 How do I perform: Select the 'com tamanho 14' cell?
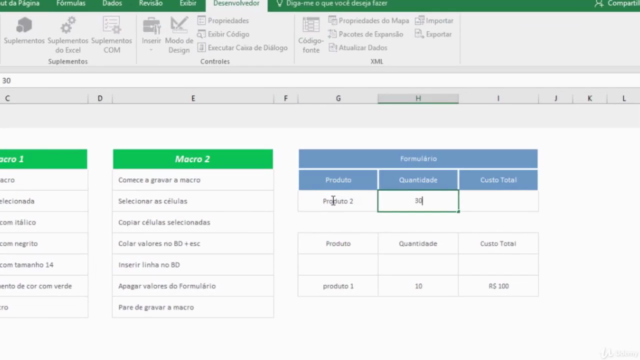click(x=44, y=265)
